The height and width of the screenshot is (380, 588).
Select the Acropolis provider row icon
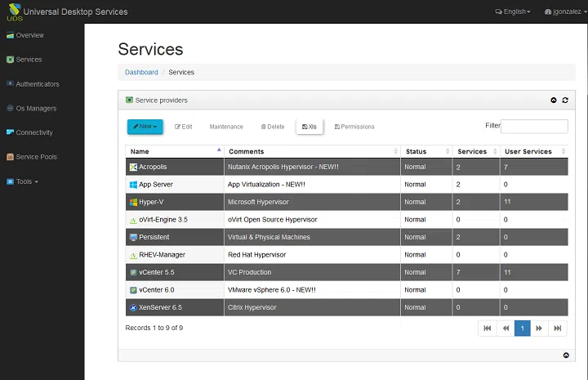(133, 167)
